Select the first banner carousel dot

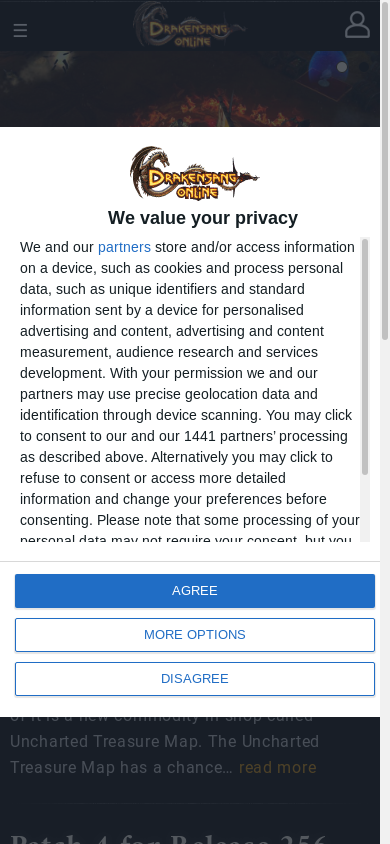[x=342, y=67]
